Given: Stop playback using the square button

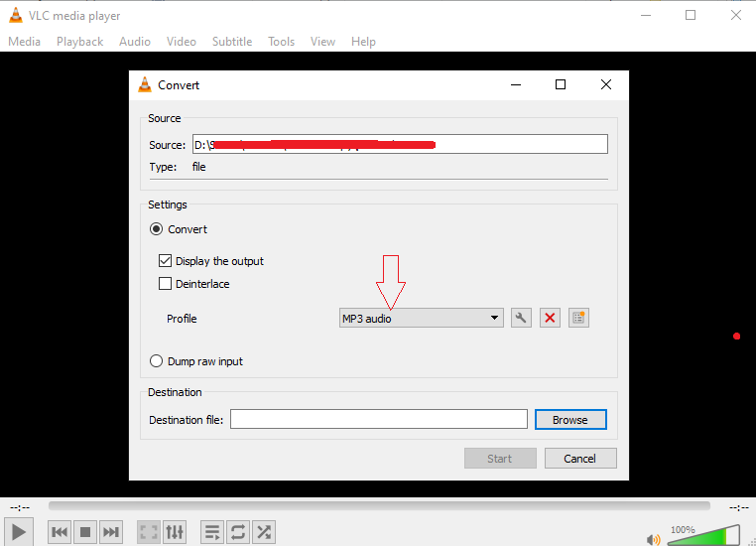Looking at the screenshot, I should click(85, 532).
